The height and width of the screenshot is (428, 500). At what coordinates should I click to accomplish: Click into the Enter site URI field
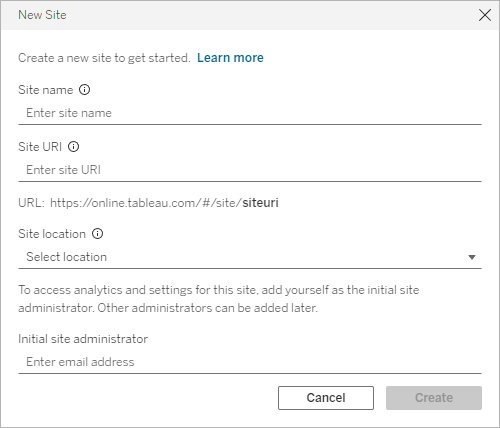pos(250,170)
